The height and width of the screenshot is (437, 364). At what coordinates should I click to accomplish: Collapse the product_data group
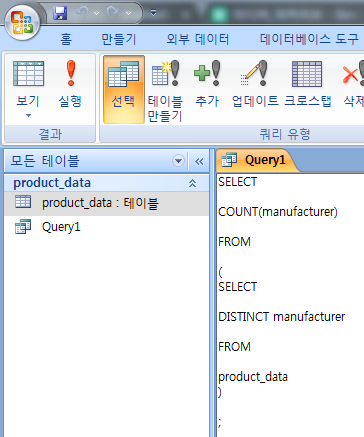click(192, 183)
